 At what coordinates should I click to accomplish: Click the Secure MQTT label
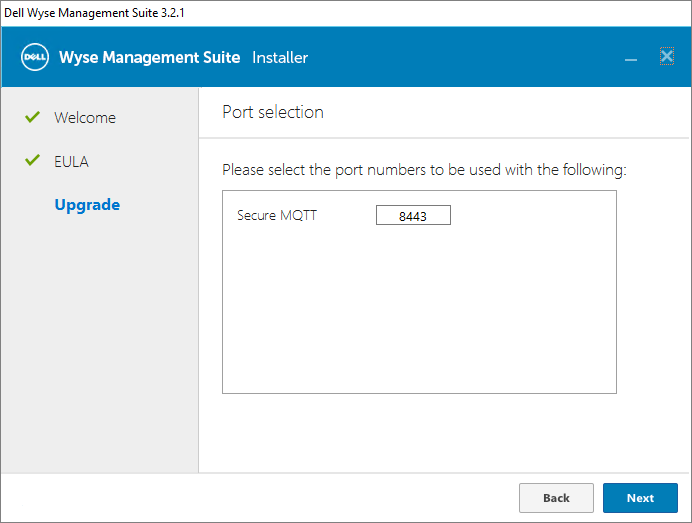(276, 215)
